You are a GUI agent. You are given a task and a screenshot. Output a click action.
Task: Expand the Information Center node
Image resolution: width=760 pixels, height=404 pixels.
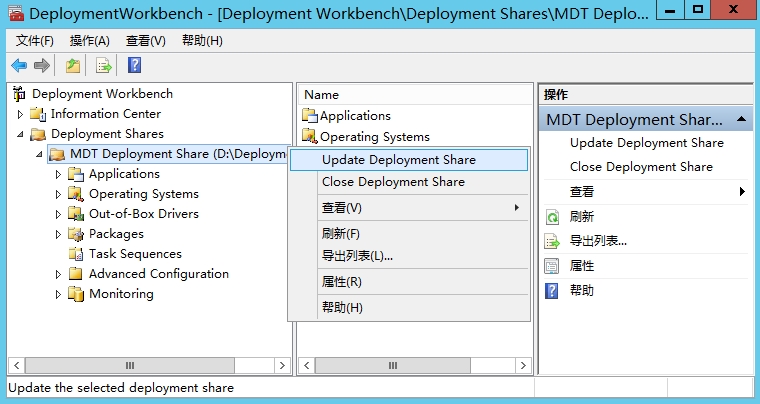[x=20, y=114]
